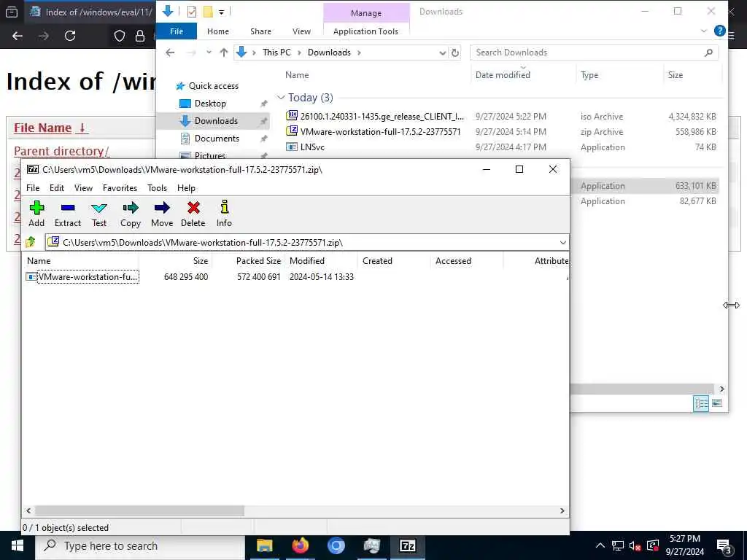
Task: Go up one folder level in 7-Zip
Action: [x=31, y=242]
